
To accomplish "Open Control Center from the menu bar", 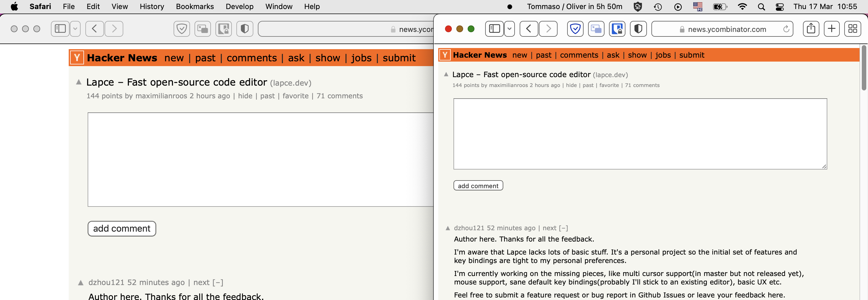I will pos(780,7).
